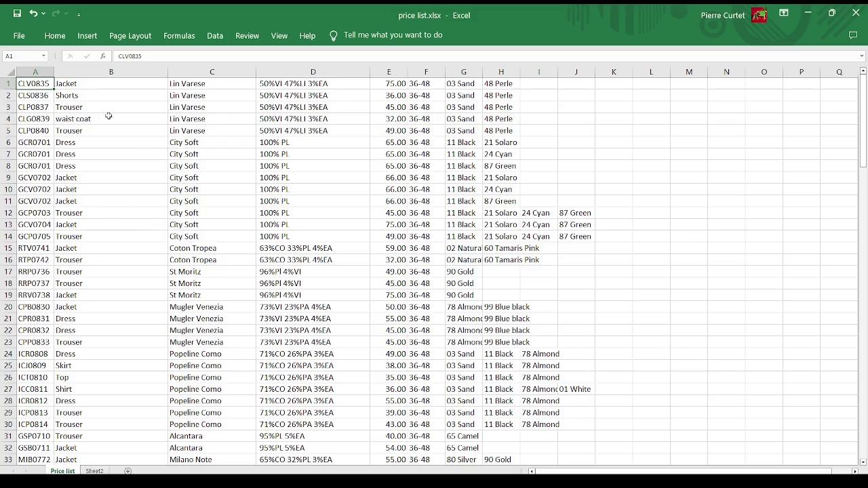Viewport: 868px width, 488px height.
Task: Open the Name Box dropdown arrow
Action: point(42,56)
